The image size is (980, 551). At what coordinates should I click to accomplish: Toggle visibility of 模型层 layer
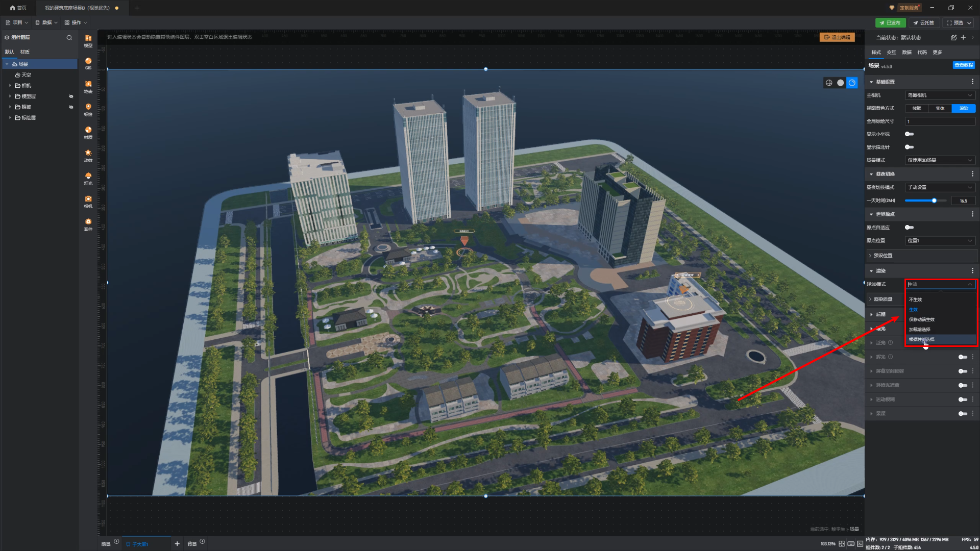(x=71, y=96)
